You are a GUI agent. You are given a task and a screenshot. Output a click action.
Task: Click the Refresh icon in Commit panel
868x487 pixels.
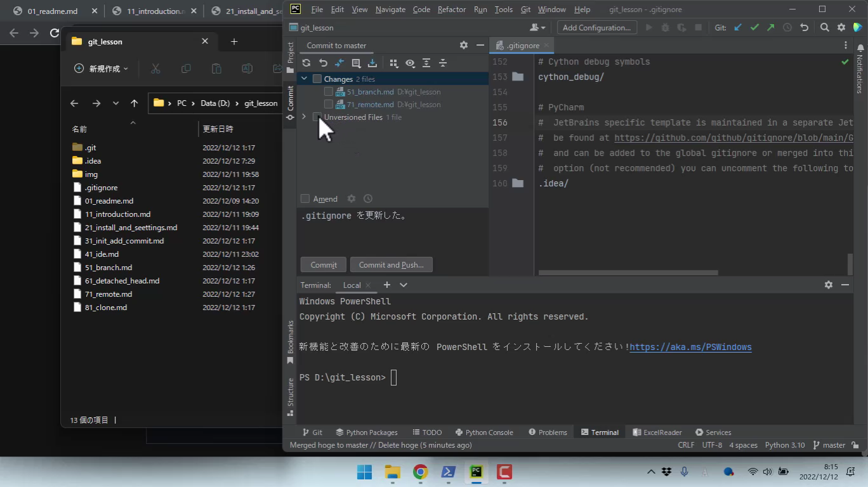(306, 63)
